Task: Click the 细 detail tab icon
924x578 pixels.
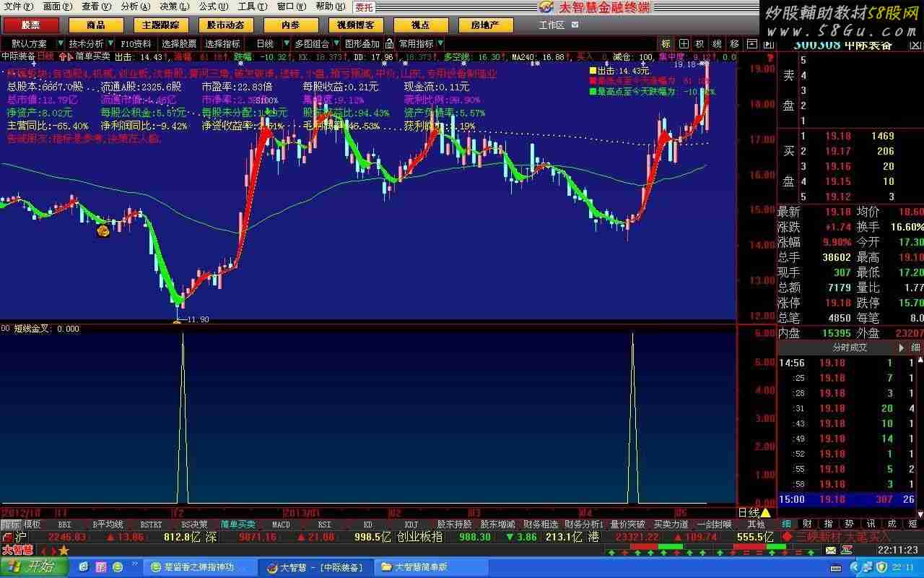Action: [x=786, y=524]
